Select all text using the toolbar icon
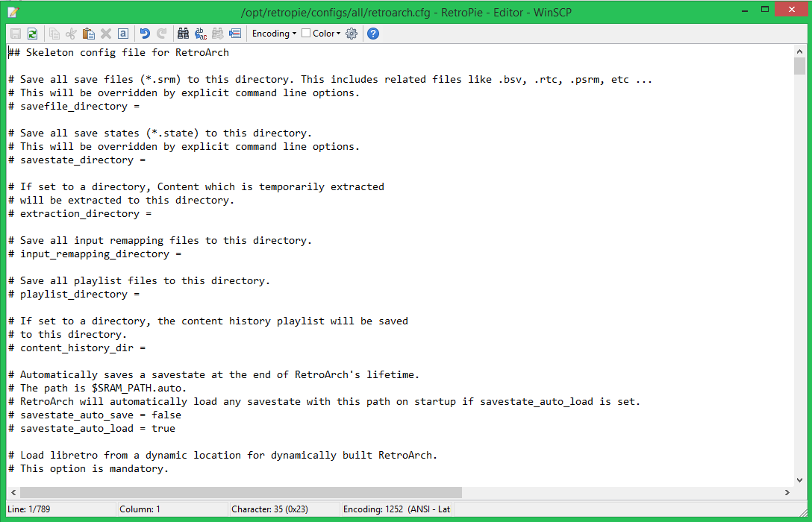The height and width of the screenshot is (522, 812). coord(123,34)
